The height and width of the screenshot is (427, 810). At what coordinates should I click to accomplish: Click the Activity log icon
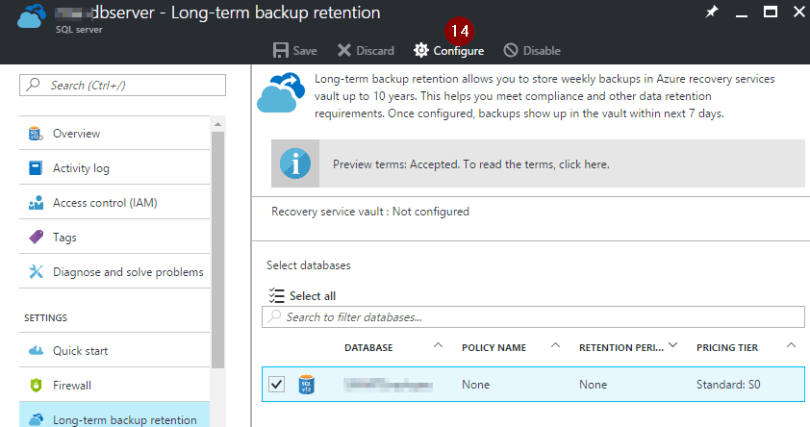[36, 168]
